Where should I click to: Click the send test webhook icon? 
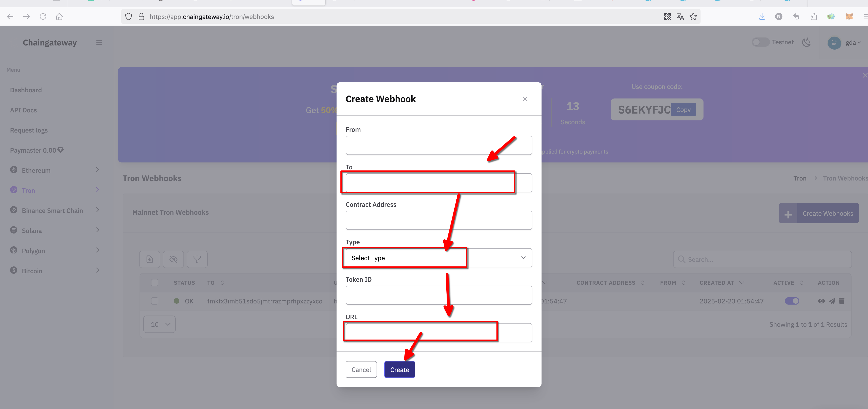pyautogui.click(x=832, y=301)
